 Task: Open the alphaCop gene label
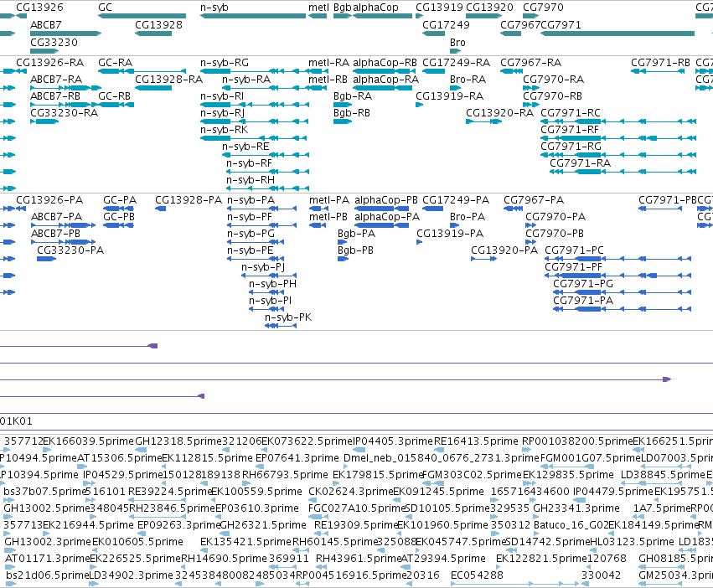coord(375,8)
